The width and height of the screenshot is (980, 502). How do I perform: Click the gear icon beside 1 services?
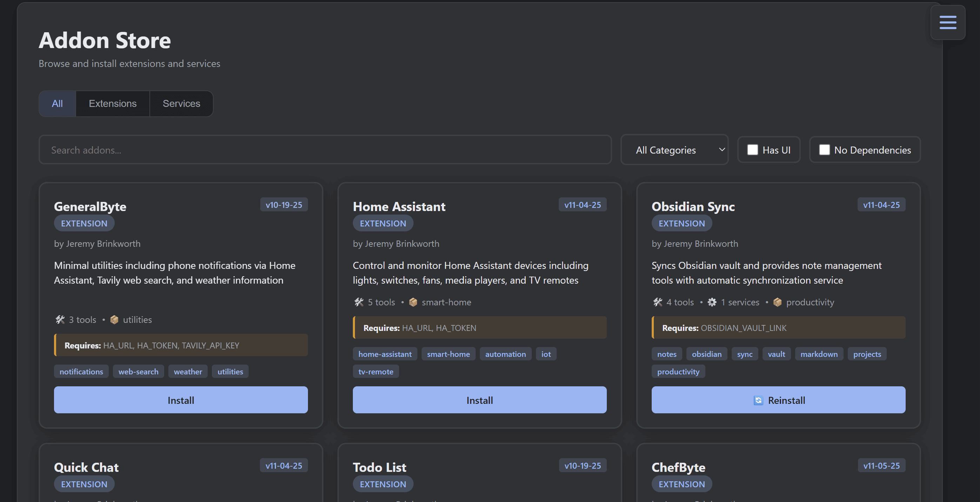pyautogui.click(x=712, y=302)
